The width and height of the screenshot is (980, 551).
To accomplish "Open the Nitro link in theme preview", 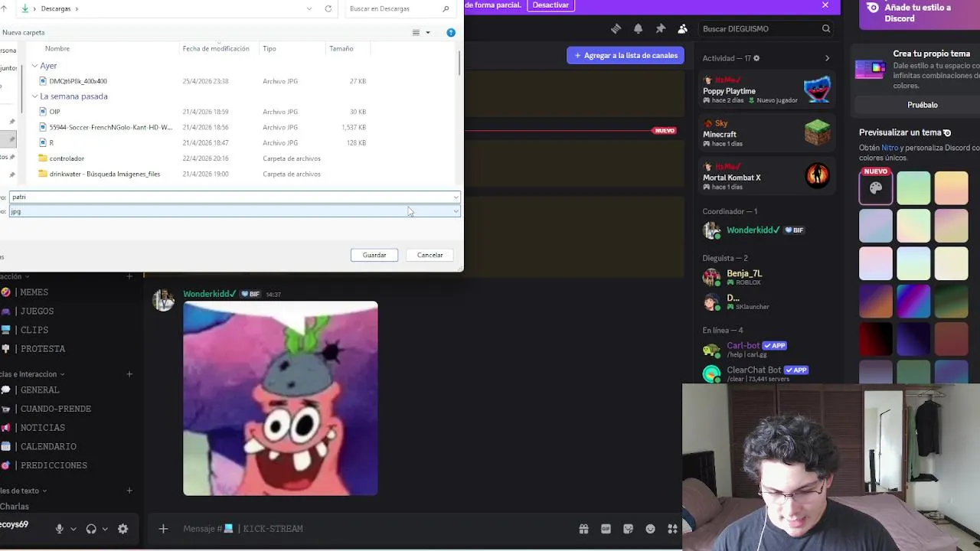I will pos(890,148).
